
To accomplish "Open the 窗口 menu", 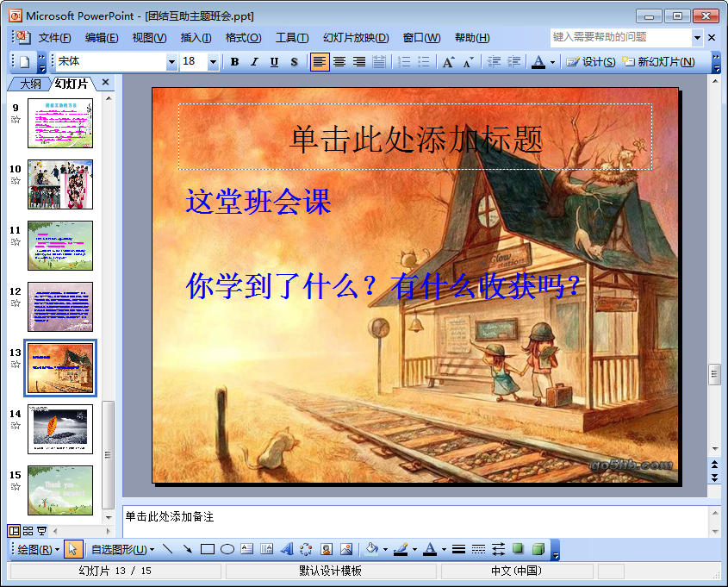I will pyautogui.click(x=421, y=38).
